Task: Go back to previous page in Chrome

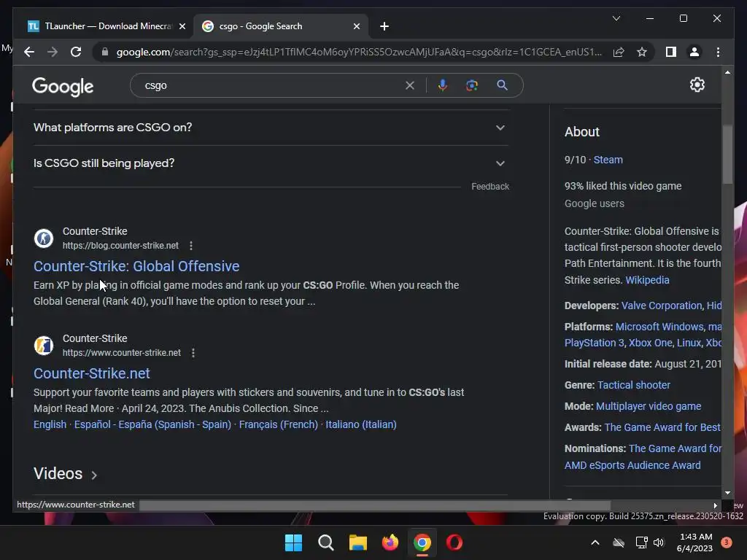Action: (29, 52)
